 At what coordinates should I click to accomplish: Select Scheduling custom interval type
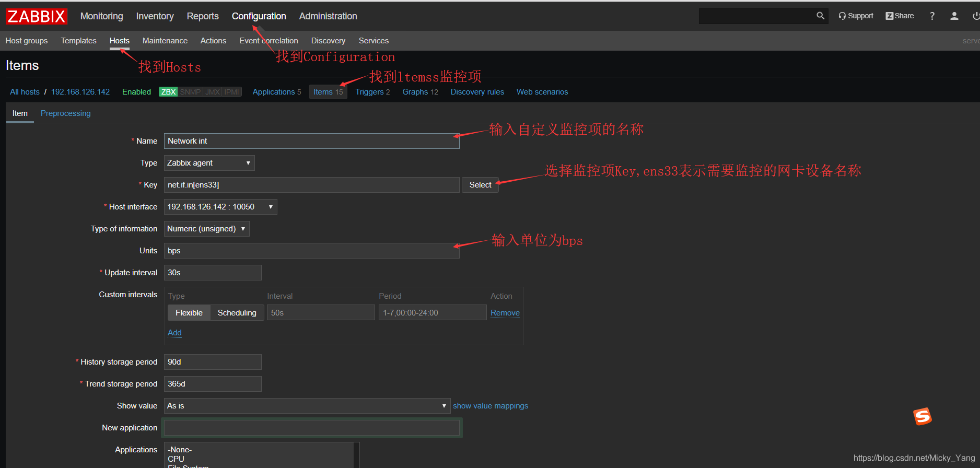(x=237, y=313)
